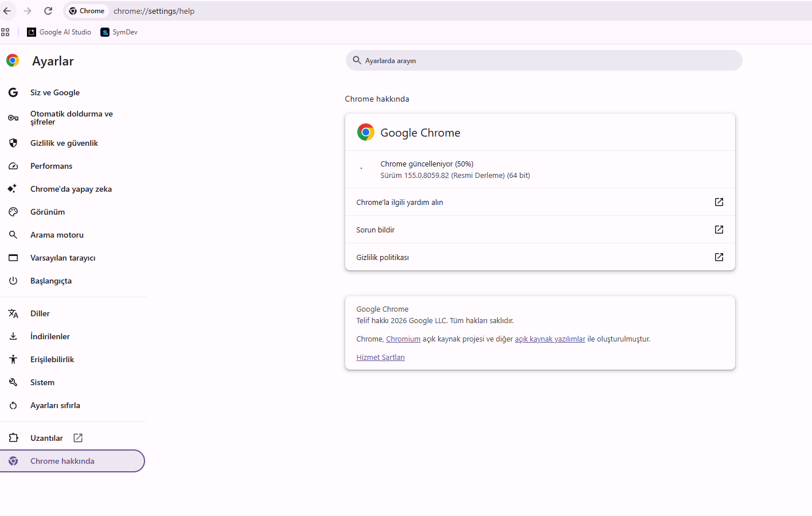Click the Chrome site info chip

click(87, 11)
